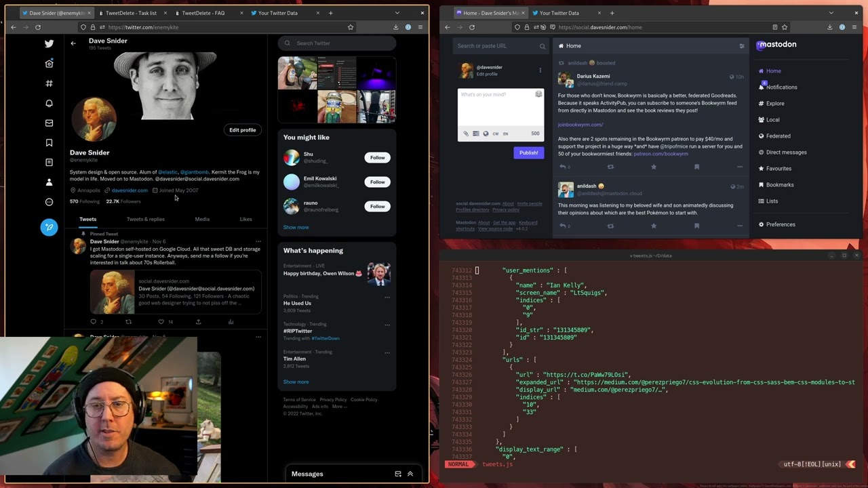This screenshot has height=488, width=868.
Task: View analytics of pinned tweet
Action: (231, 321)
